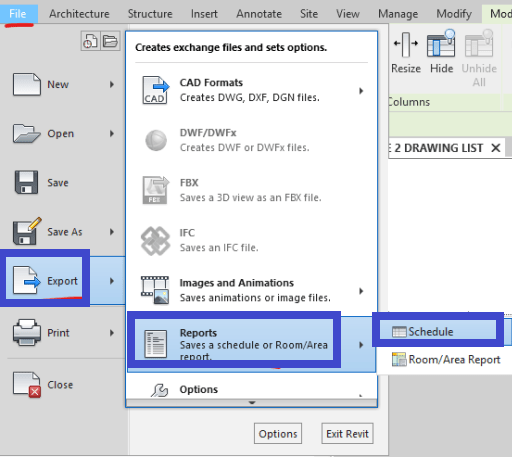Image resolution: width=512 pixels, height=457 pixels.
Task: Show the recent documents icon
Action: [90, 41]
